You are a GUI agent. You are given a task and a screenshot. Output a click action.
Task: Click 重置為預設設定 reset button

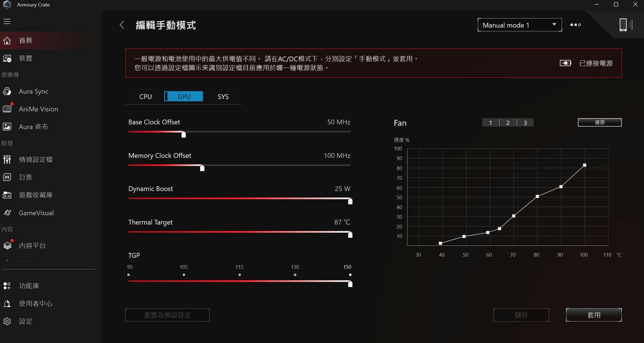pos(167,315)
